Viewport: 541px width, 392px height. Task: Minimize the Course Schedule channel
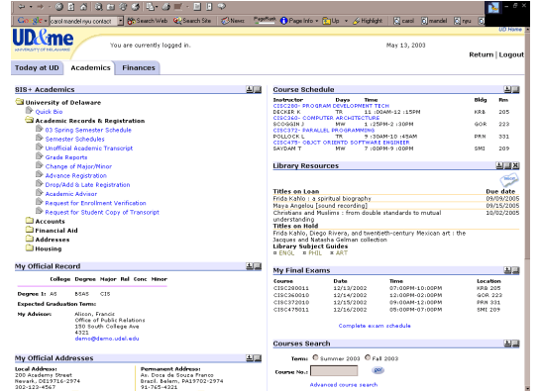pyautogui.click(x=515, y=89)
